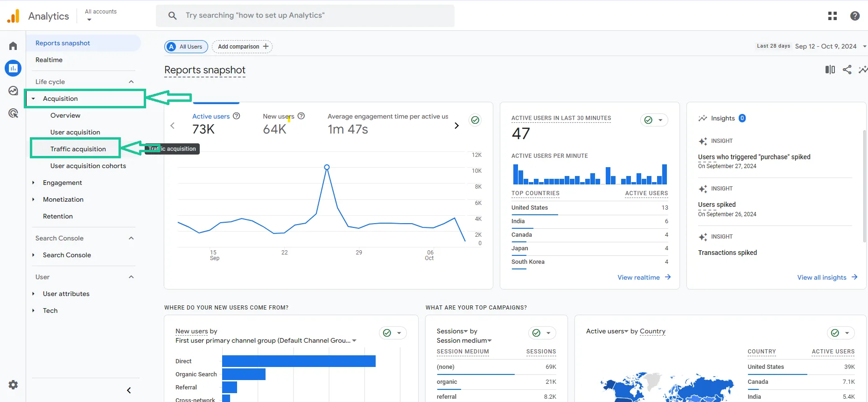
Task: Open the Explore icon in left rail
Action: pyautogui.click(x=13, y=91)
